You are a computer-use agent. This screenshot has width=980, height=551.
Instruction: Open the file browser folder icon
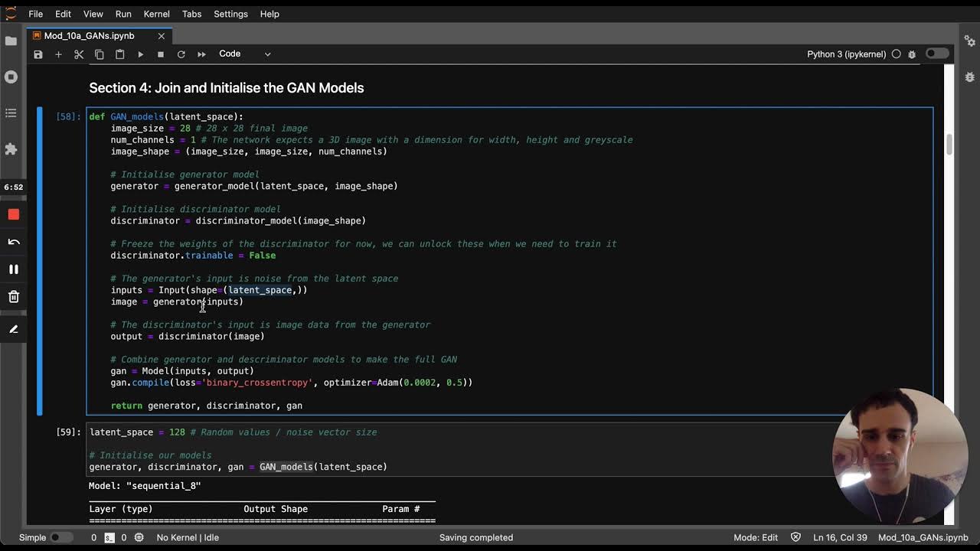(x=11, y=41)
